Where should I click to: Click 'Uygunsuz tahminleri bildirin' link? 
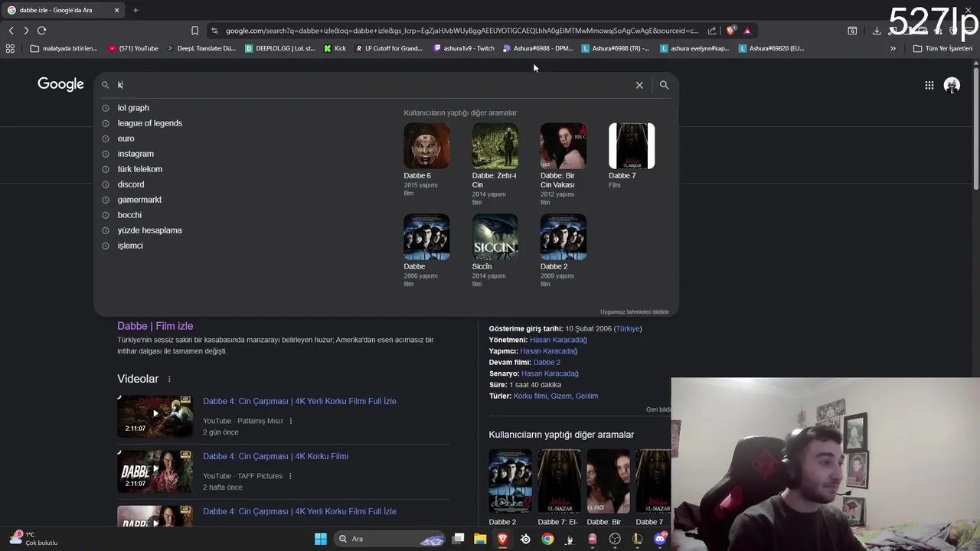(x=635, y=311)
